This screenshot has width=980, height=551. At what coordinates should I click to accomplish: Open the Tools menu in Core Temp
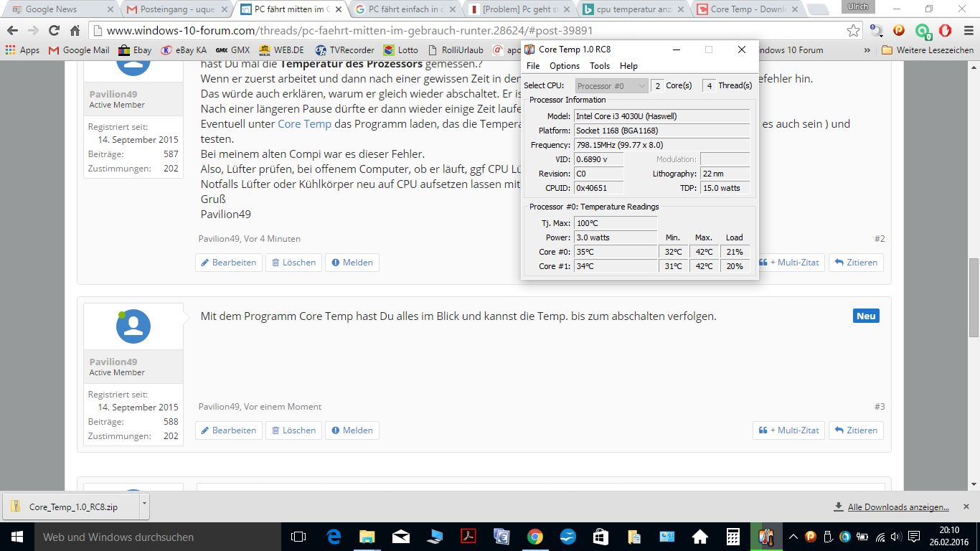click(600, 66)
